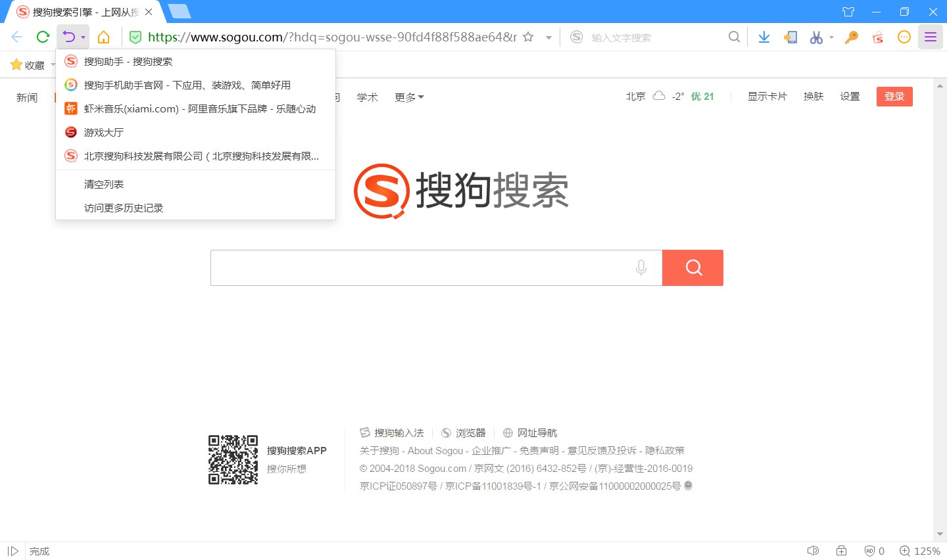Open the screenshot tool dropdown arrow

click(830, 37)
